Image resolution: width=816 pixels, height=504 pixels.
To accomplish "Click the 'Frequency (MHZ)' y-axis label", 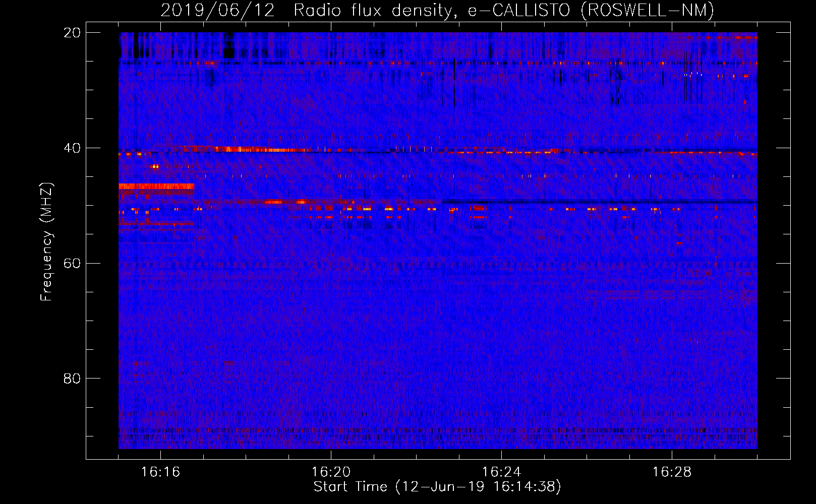I will pos(46,242).
